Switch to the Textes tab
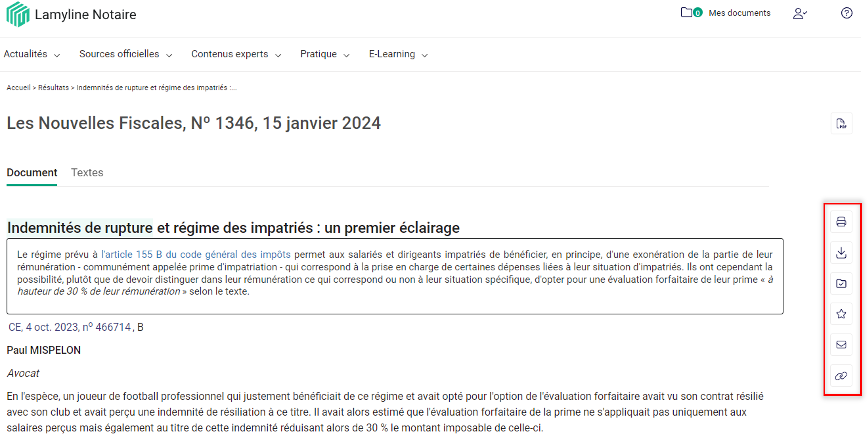868x438 pixels. [x=87, y=172]
